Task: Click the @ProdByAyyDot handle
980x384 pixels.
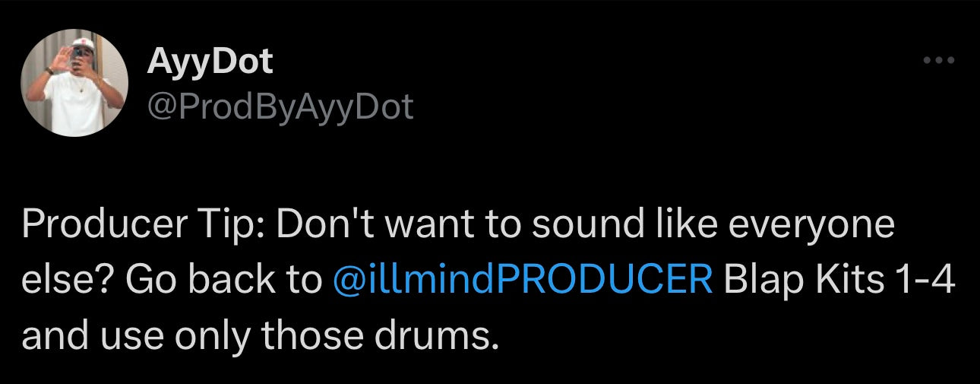Action: (x=280, y=106)
